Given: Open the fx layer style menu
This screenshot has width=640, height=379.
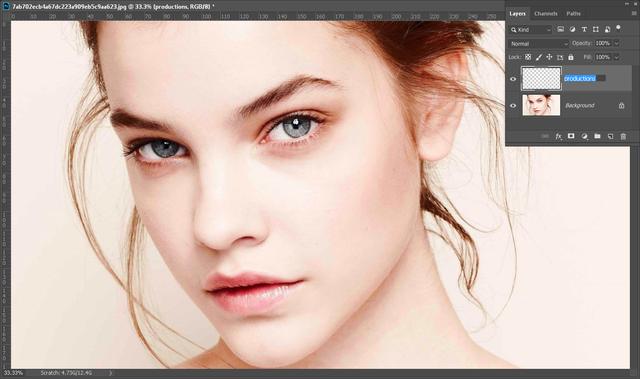Looking at the screenshot, I should point(558,136).
